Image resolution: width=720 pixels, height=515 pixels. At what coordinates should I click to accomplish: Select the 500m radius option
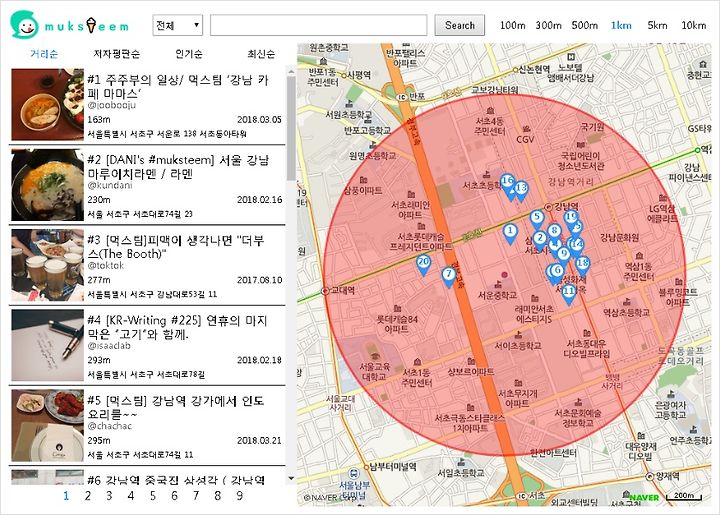coord(585,25)
